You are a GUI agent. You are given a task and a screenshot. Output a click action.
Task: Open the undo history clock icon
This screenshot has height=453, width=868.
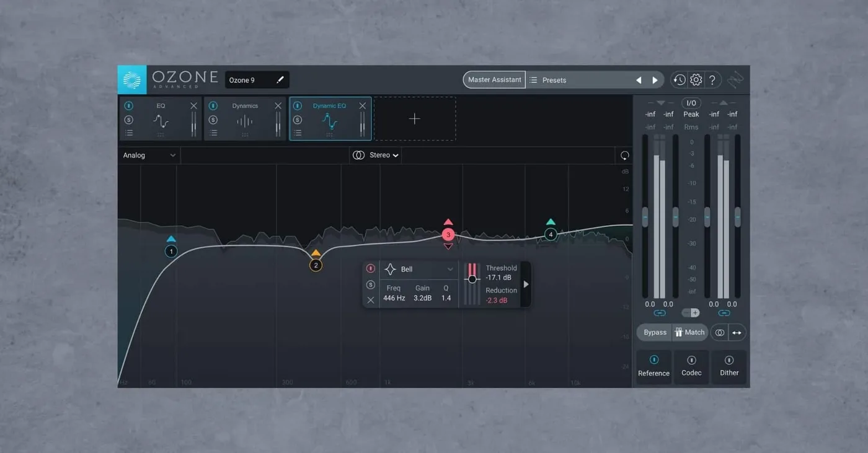click(680, 80)
